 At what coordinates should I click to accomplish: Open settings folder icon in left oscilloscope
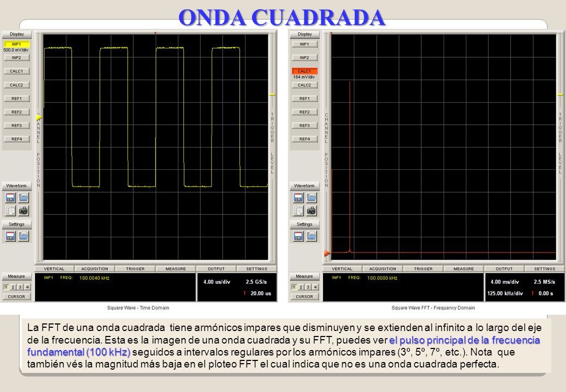tap(23, 236)
